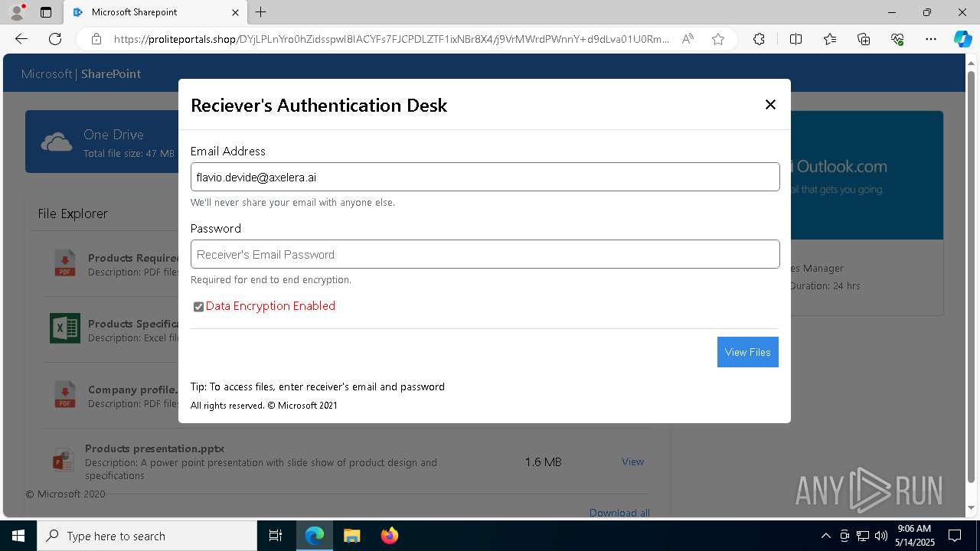Click the View link for Products presentation.pptx

coord(632,461)
